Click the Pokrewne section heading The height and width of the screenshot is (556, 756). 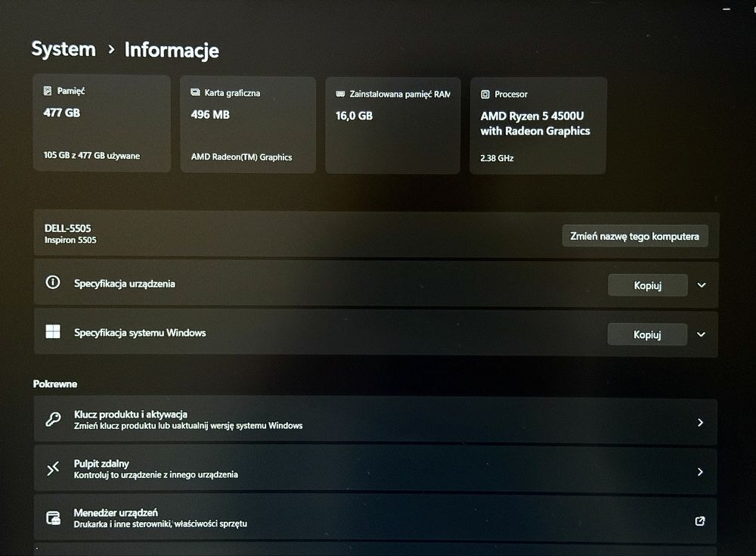point(55,384)
